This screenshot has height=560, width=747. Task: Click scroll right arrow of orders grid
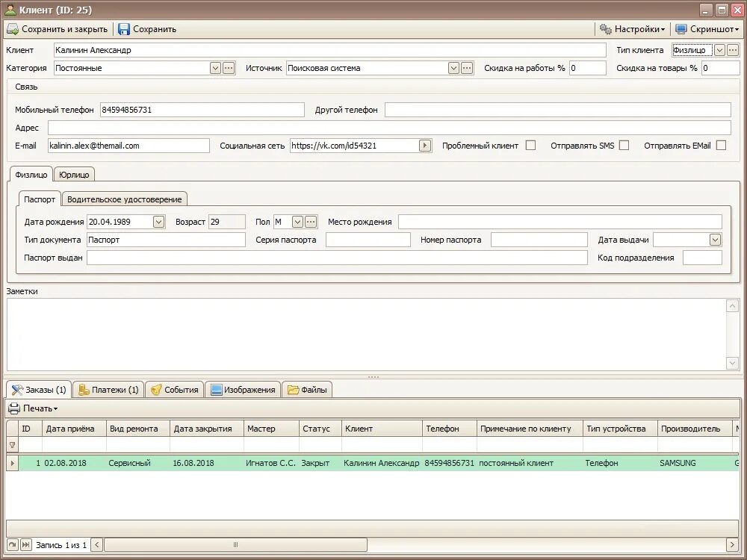click(732, 544)
